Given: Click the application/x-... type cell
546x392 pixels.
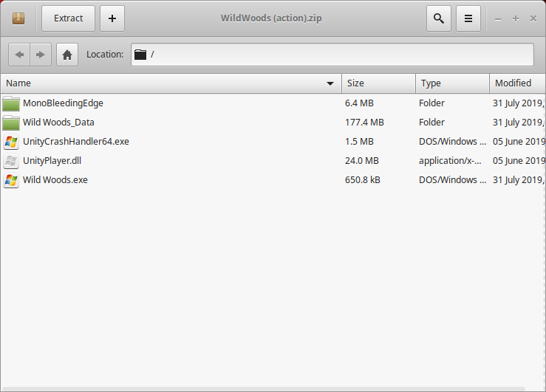Looking at the screenshot, I should click(x=450, y=161).
